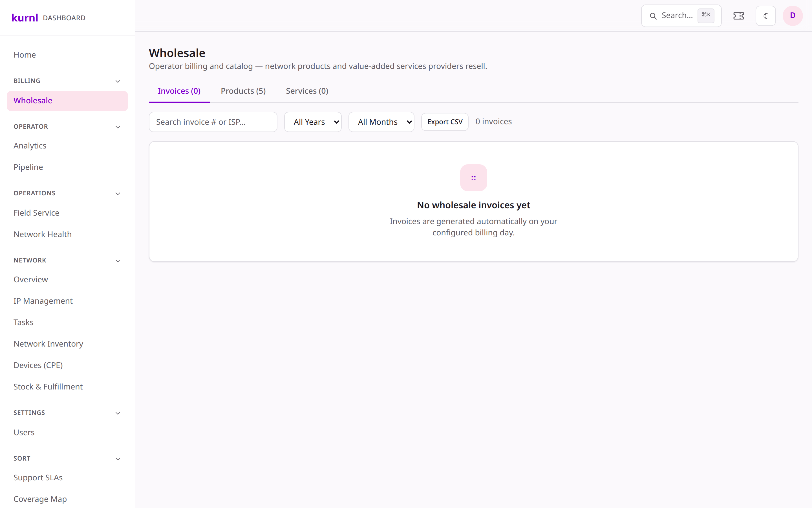Image resolution: width=812 pixels, height=508 pixels.
Task: Navigate to Field Service
Action: click(x=67, y=213)
